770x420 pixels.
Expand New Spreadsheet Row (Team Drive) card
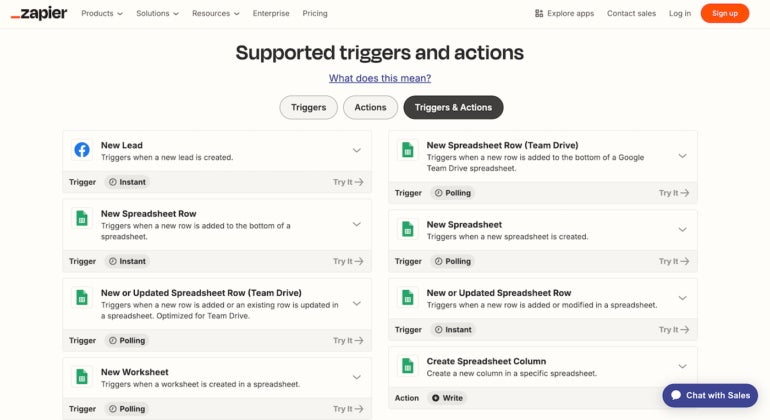683,156
